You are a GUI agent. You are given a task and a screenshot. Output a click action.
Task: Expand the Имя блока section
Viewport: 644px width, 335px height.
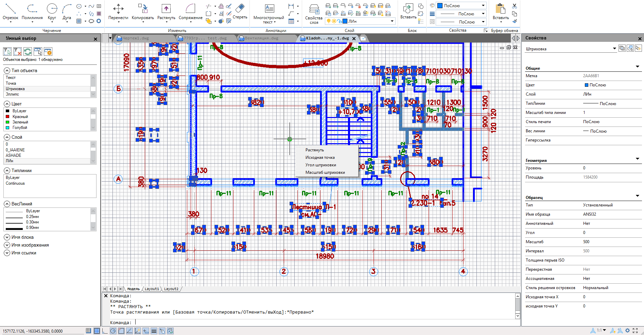7,237
